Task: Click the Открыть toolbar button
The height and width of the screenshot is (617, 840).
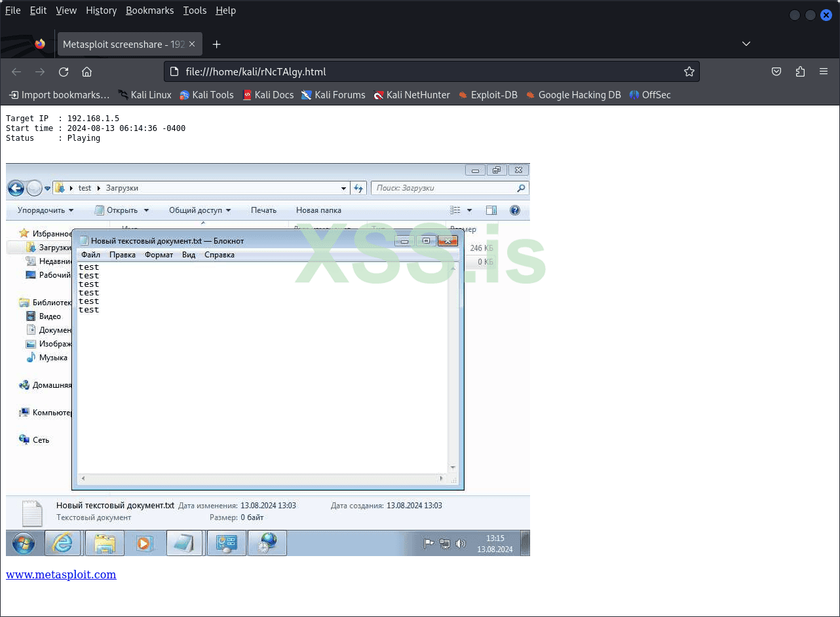Action: click(x=116, y=210)
